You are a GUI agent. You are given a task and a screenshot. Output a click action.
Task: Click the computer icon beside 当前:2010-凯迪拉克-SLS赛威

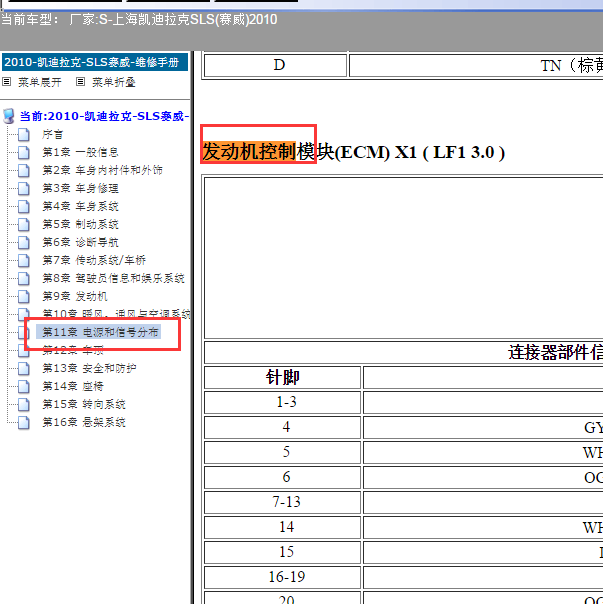click(9, 116)
